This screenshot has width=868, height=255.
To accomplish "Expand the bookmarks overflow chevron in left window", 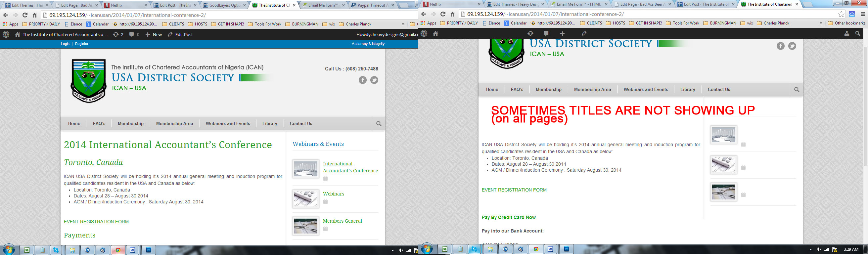I will (x=403, y=24).
